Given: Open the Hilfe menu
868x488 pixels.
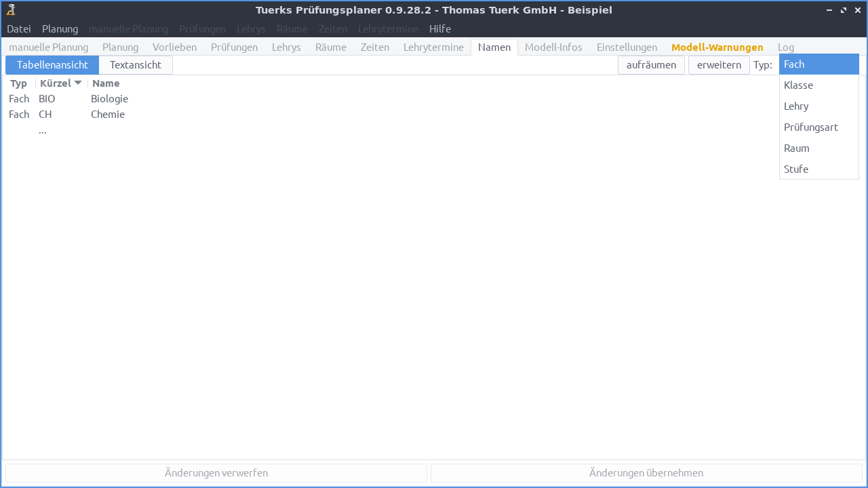Looking at the screenshot, I should click(439, 28).
